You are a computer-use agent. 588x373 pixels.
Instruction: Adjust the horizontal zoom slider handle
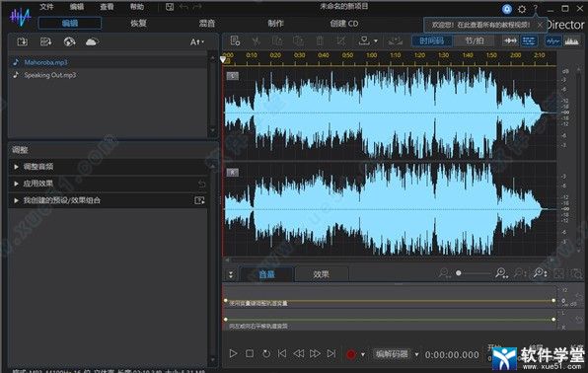point(458,273)
